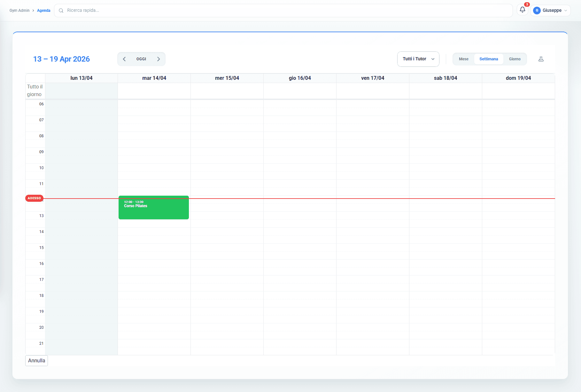Focus the Ricerca rapida search field
The height and width of the screenshot is (392, 581).
[288, 11]
